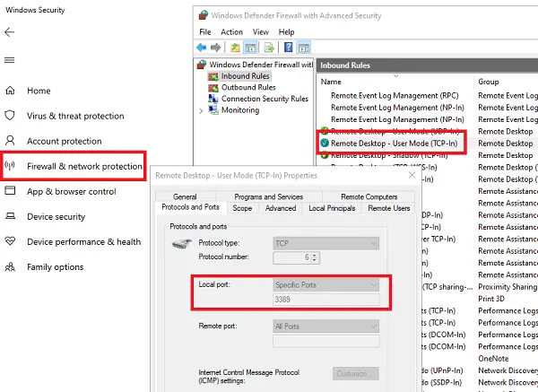The width and height of the screenshot is (538, 392).
Task: Click the ICMP settings Customize button
Action: coord(355,373)
